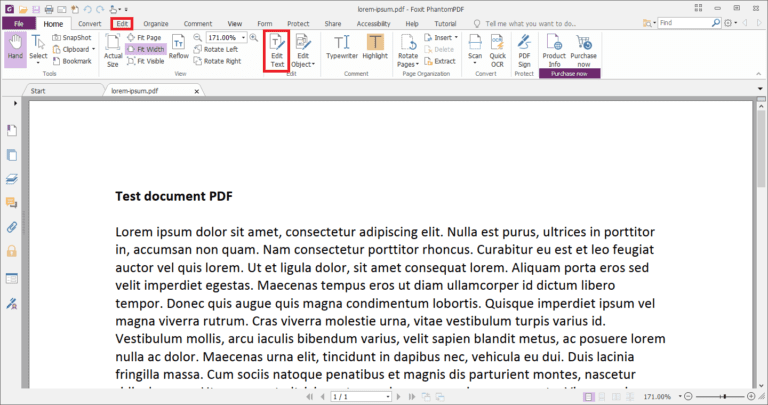Open the Layers panel in sidebar
The image size is (768, 405).
click(x=12, y=179)
